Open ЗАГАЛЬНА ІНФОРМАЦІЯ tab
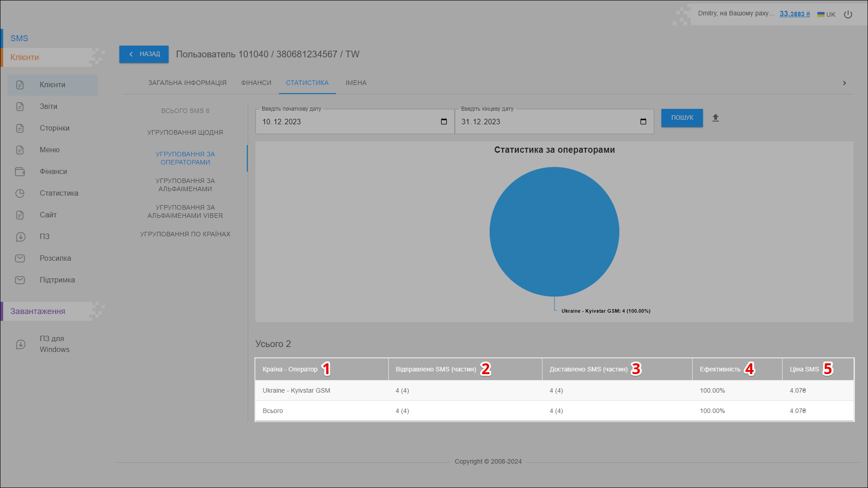The height and width of the screenshot is (488, 868). pyautogui.click(x=187, y=83)
